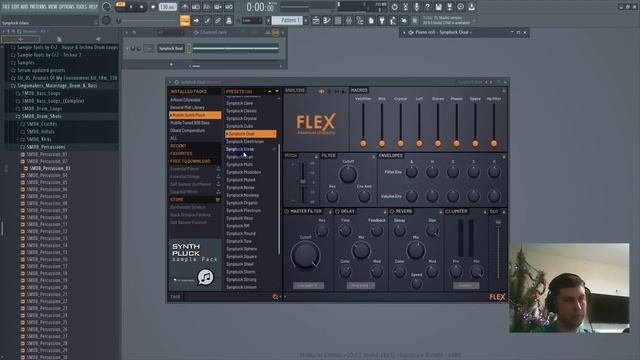Screen dimensions: 640x360
Task: Click the preset list scrollbar
Action: (x=279, y=199)
